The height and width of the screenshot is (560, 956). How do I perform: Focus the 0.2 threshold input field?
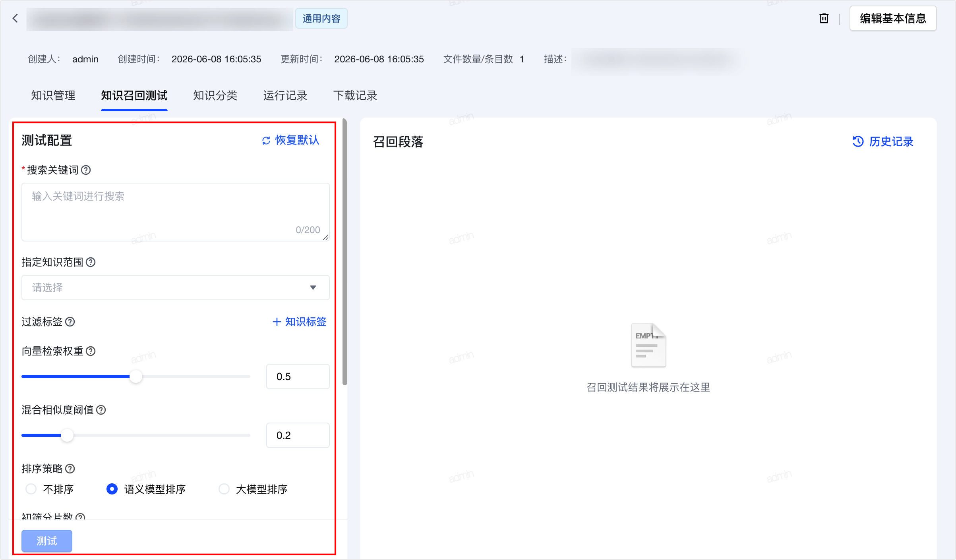(x=298, y=435)
